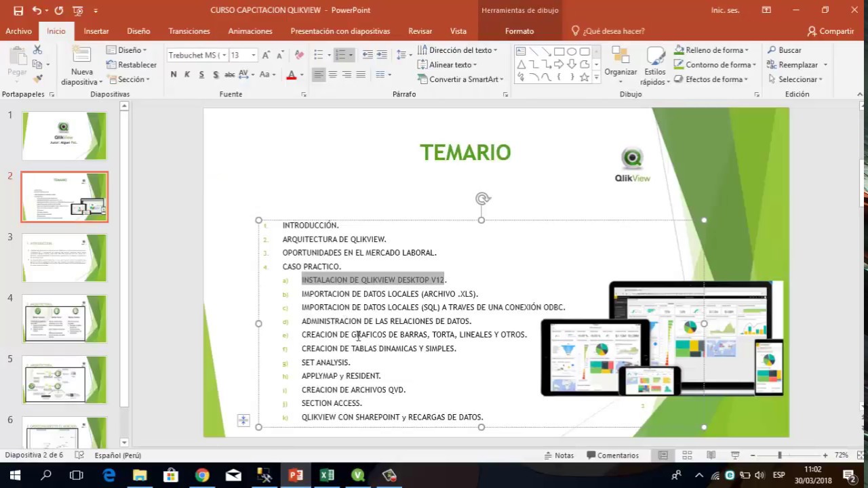Viewport: 868px width, 488px height.
Task: Select the text box shape in shapes gallery
Action: 521,52
